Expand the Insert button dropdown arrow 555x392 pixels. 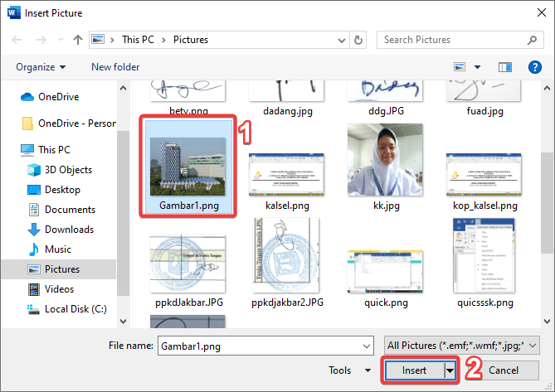450,370
